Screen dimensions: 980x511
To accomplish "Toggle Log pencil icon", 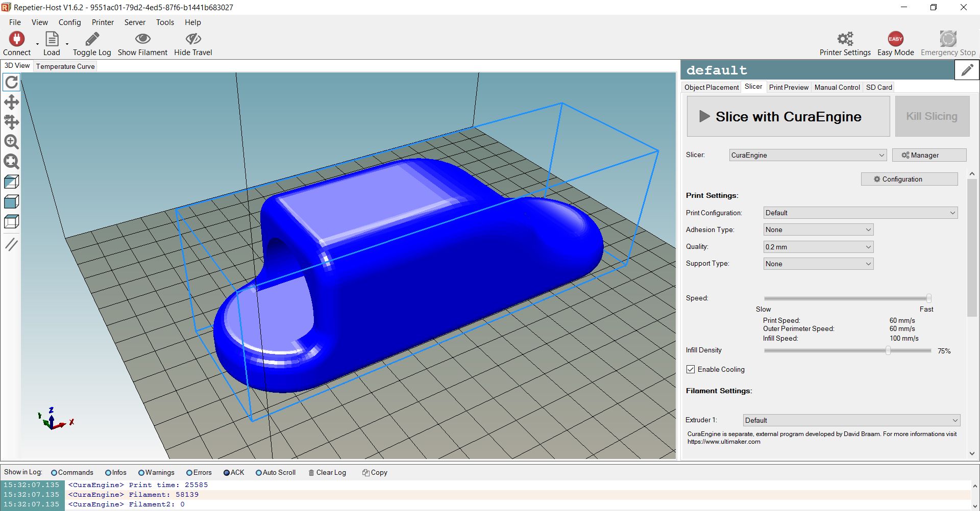I will pyautogui.click(x=92, y=39).
